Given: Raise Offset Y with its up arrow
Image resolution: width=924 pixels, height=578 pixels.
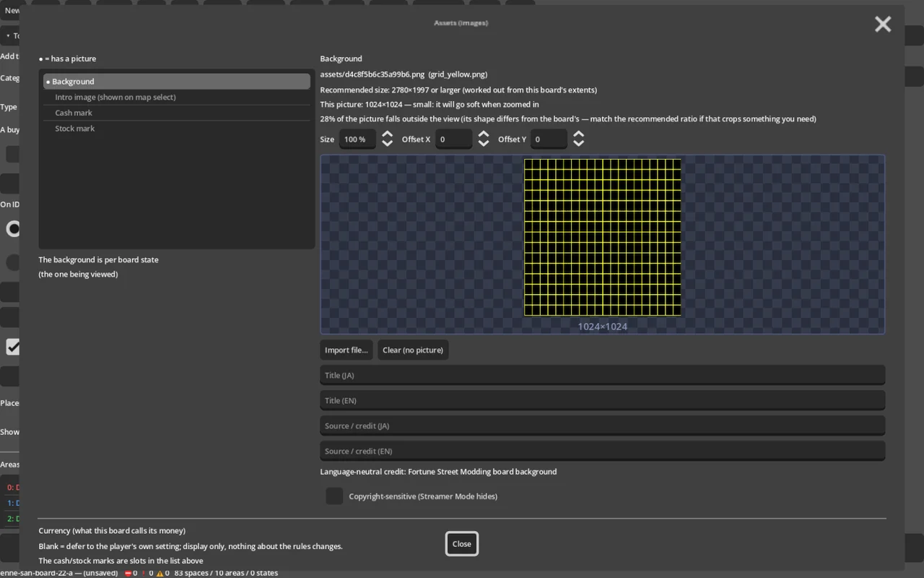Looking at the screenshot, I should pyautogui.click(x=578, y=134).
